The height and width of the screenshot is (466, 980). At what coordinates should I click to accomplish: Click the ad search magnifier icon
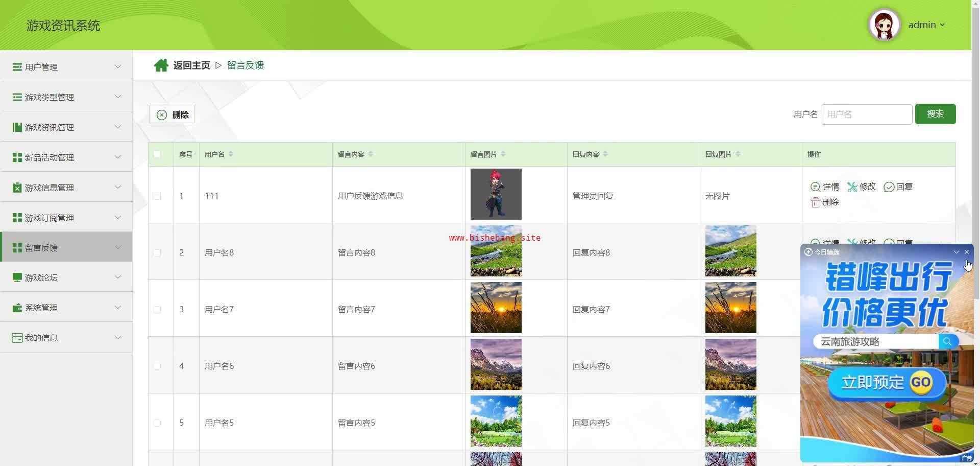947,341
